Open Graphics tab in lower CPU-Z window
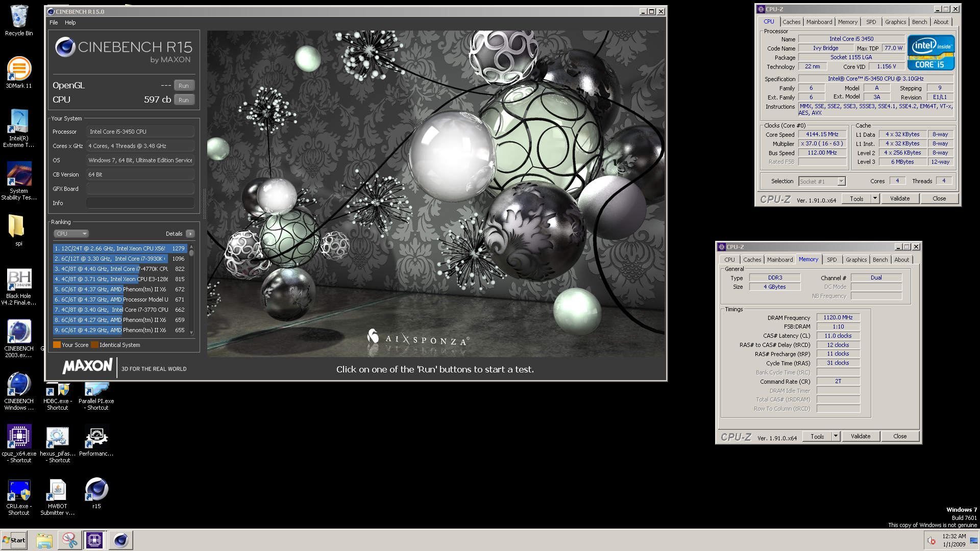 (856, 260)
